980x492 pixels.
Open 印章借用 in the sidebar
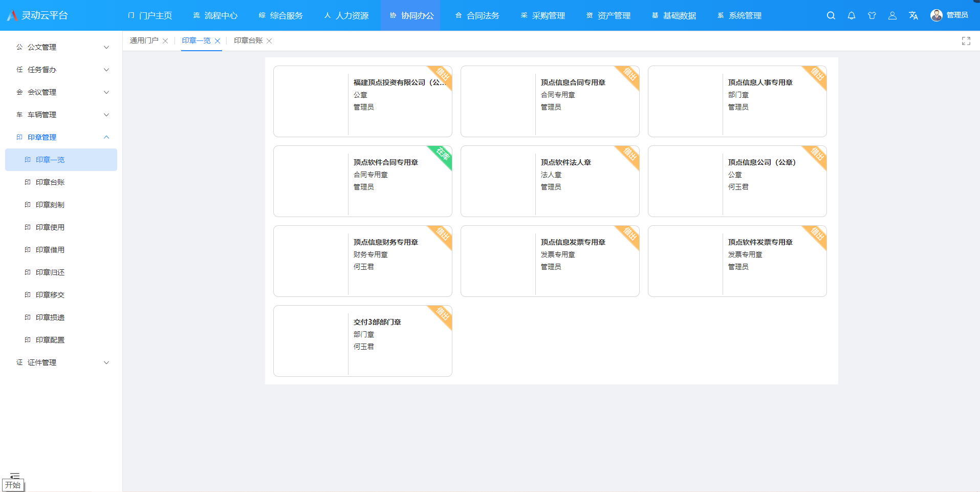pyautogui.click(x=50, y=250)
